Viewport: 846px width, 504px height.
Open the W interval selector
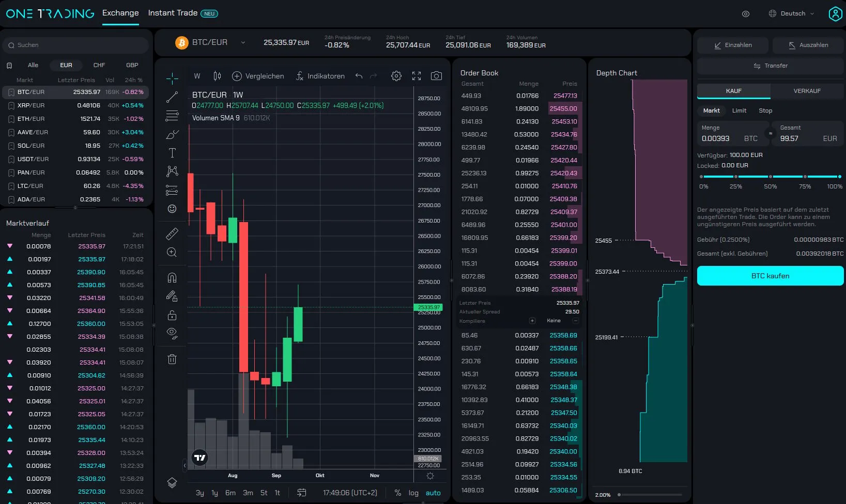point(196,75)
